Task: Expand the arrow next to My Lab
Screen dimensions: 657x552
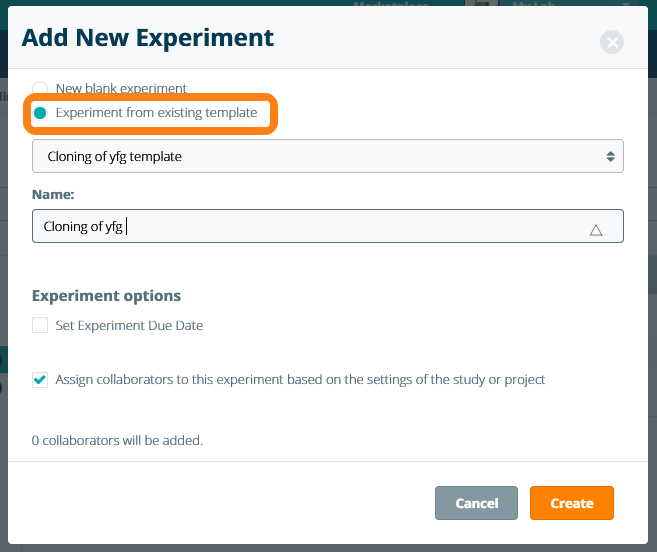Action: coord(626,6)
